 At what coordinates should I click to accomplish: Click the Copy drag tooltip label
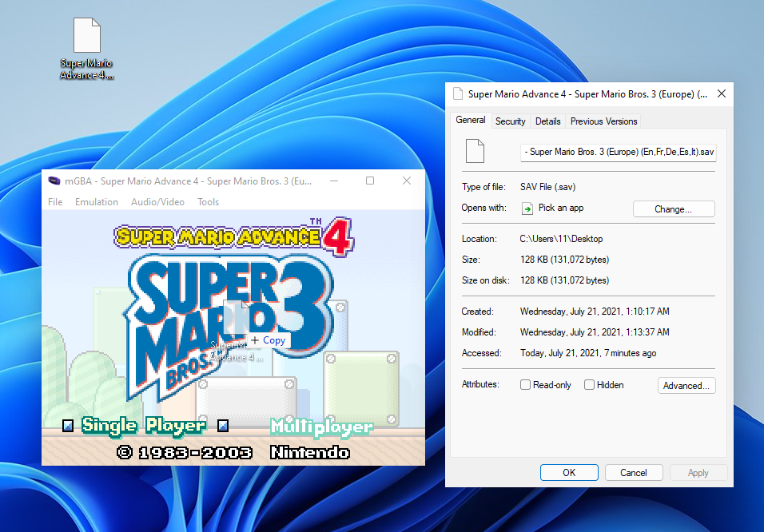point(269,340)
